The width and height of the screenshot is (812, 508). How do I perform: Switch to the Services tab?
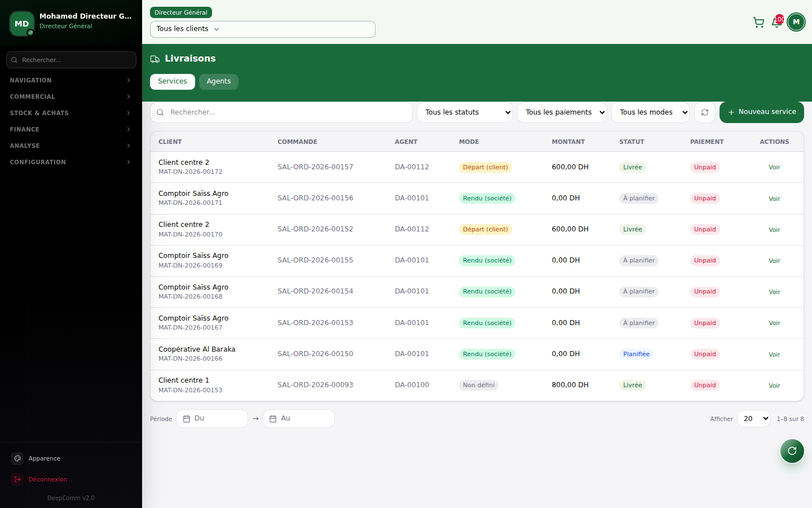pos(173,81)
